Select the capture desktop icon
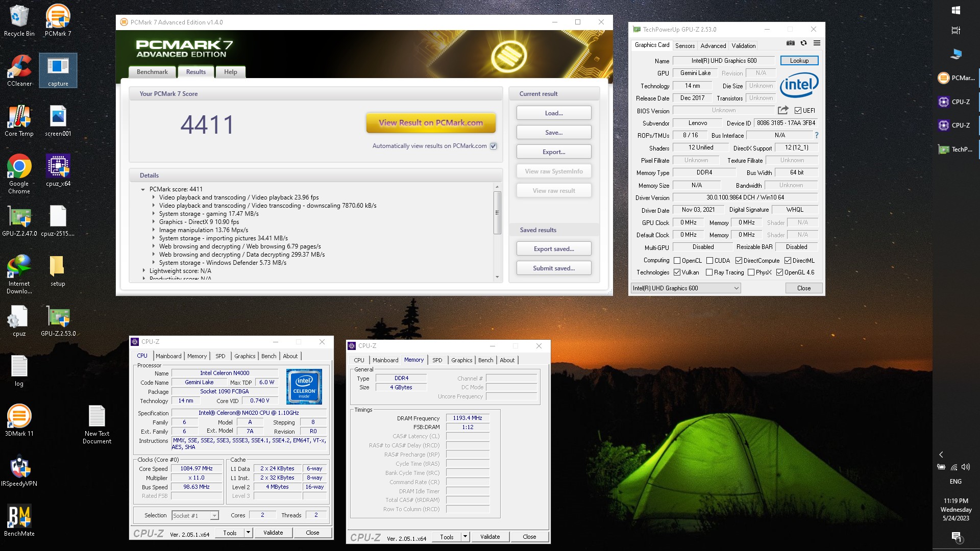Image resolution: width=980 pixels, height=551 pixels. point(58,70)
